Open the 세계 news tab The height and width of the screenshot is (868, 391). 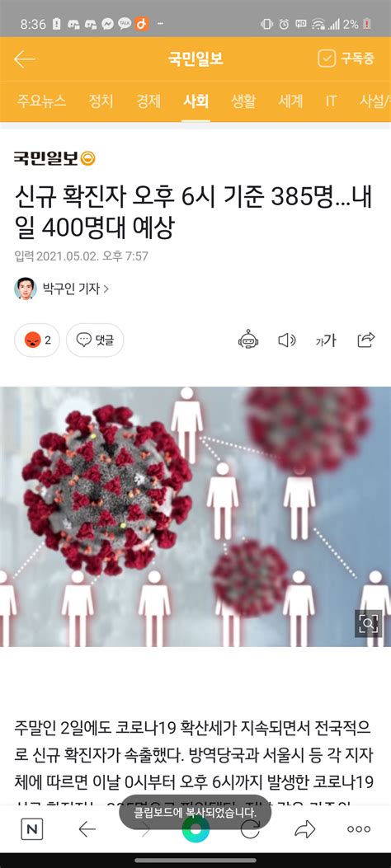(290, 101)
